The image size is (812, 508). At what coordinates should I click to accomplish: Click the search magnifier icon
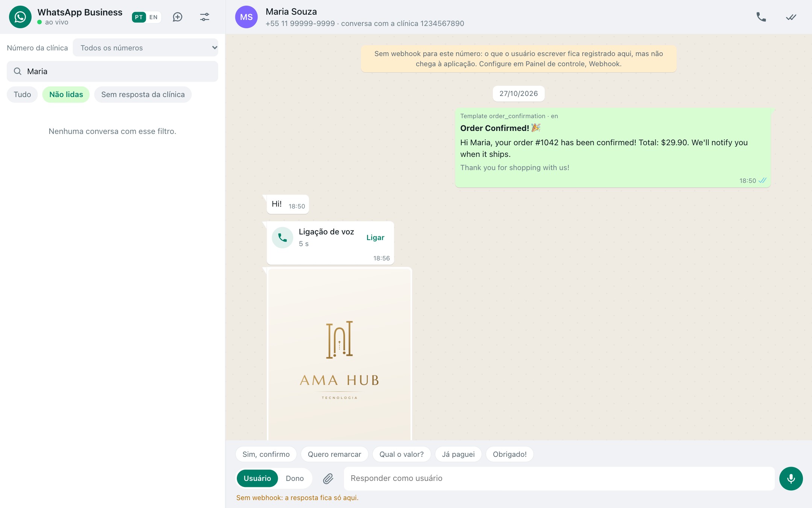click(18, 71)
